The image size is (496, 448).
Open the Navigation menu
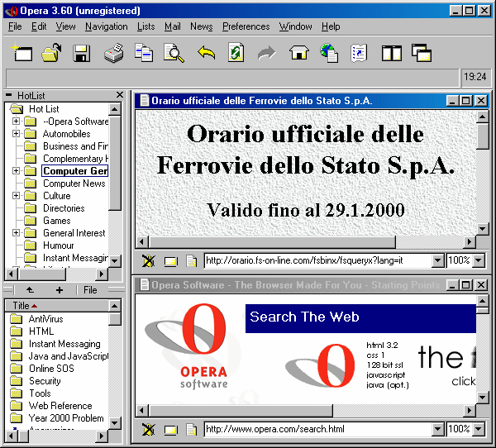(x=106, y=26)
